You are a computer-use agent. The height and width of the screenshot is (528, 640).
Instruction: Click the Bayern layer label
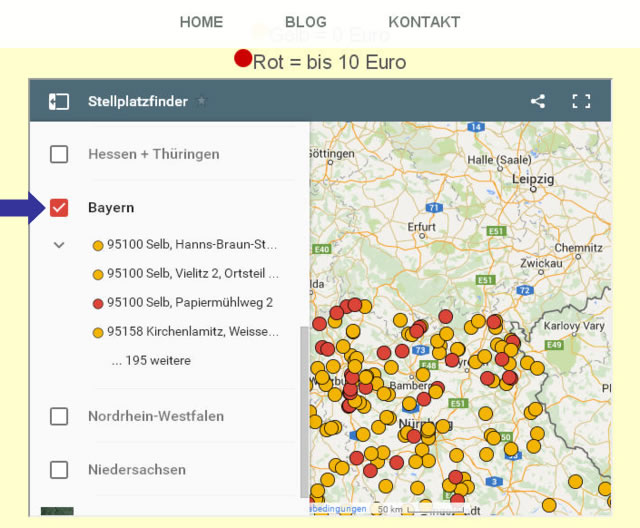tap(111, 208)
